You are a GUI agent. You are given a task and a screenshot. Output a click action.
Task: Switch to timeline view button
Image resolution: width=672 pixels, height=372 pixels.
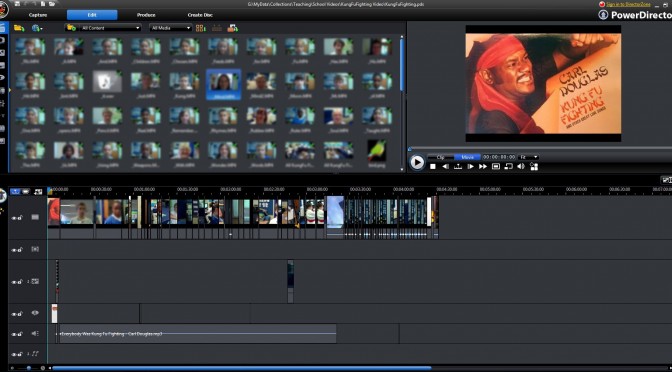pos(15,191)
